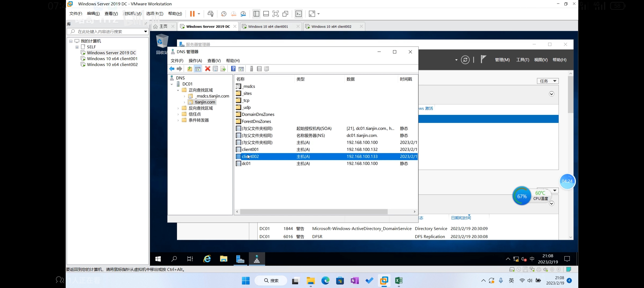
Task: Take a VM snapshot with clock-plus icon
Action: click(224, 14)
